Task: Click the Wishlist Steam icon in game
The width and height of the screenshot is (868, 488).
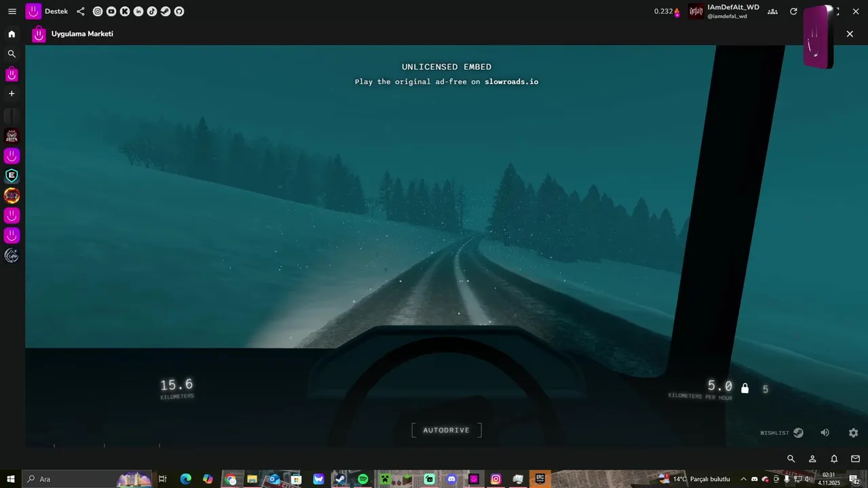Action: pyautogui.click(x=798, y=432)
